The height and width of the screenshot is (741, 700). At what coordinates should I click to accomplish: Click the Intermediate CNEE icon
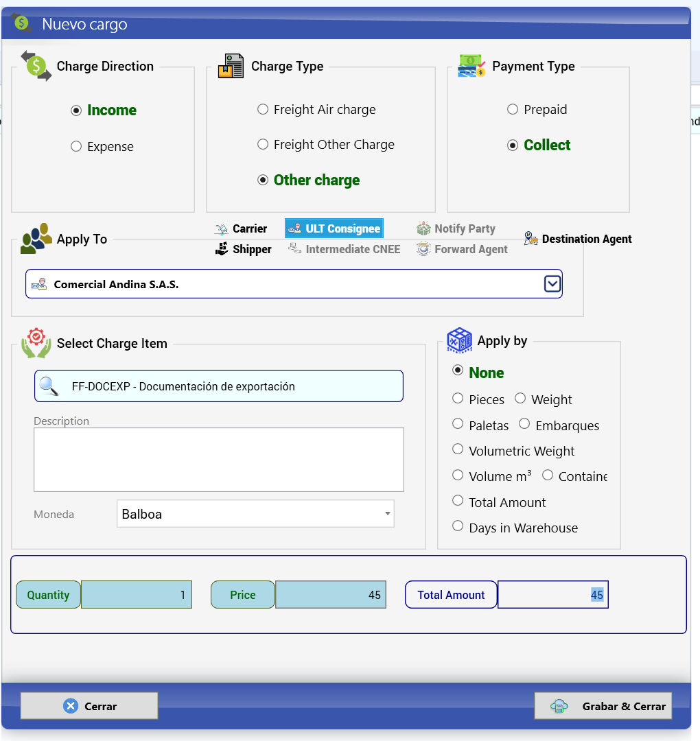click(x=295, y=248)
